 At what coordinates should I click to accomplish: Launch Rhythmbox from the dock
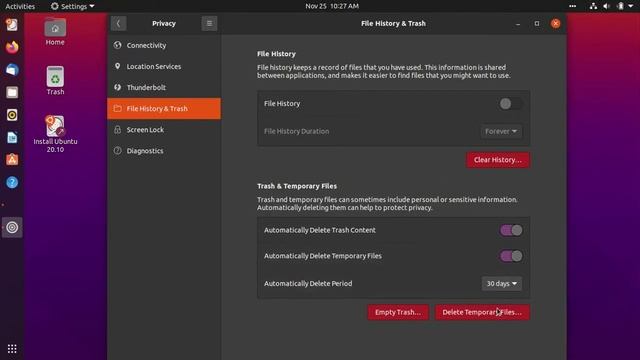pos(12,115)
